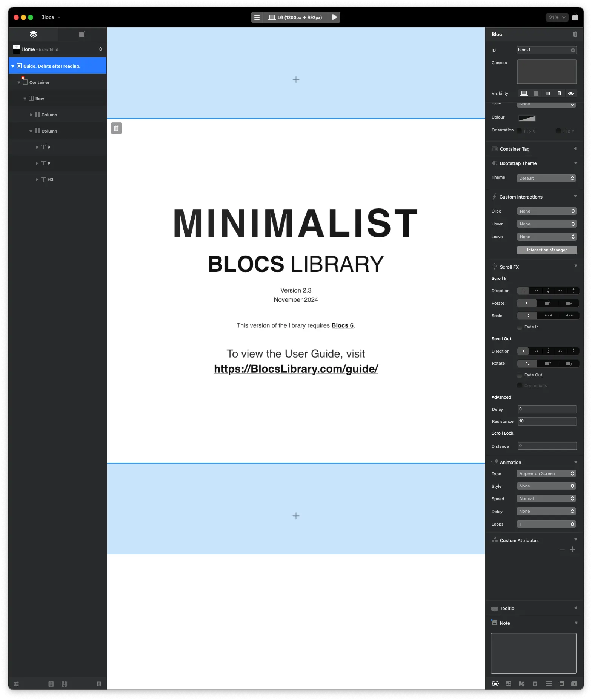This screenshot has height=700, width=592.
Task: Select the H3 text layer
Action: pyautogui.click(x=57, y=180)
